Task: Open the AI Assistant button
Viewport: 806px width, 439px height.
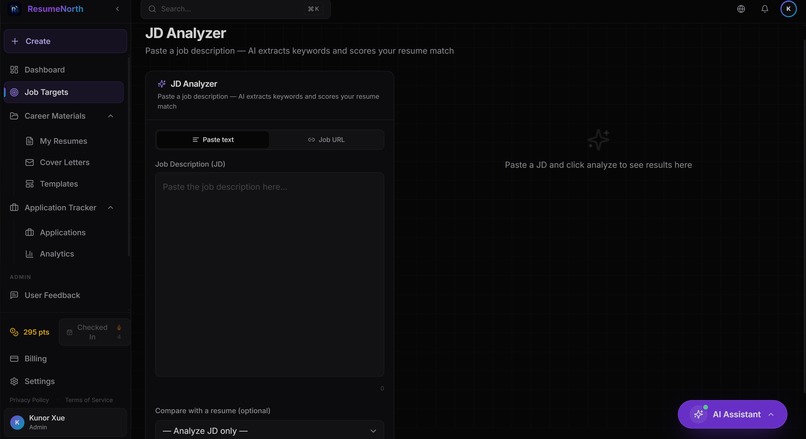Action: point(732,414)
